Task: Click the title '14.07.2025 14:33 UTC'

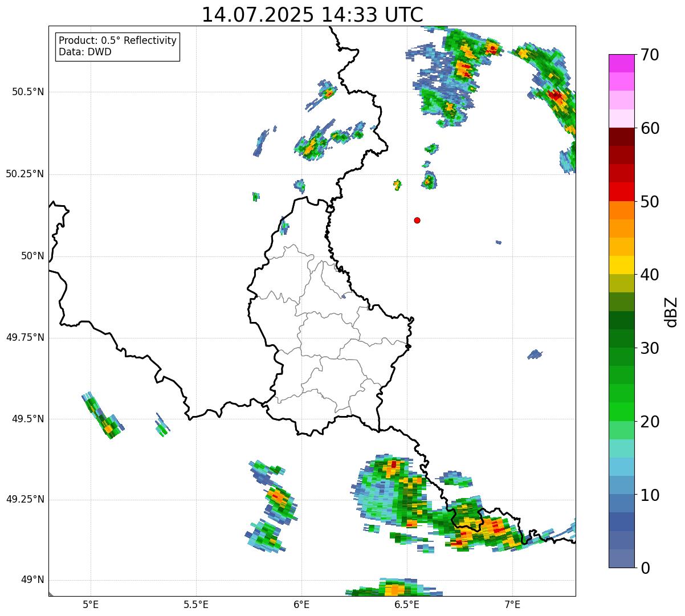Action: coord(312,15)
